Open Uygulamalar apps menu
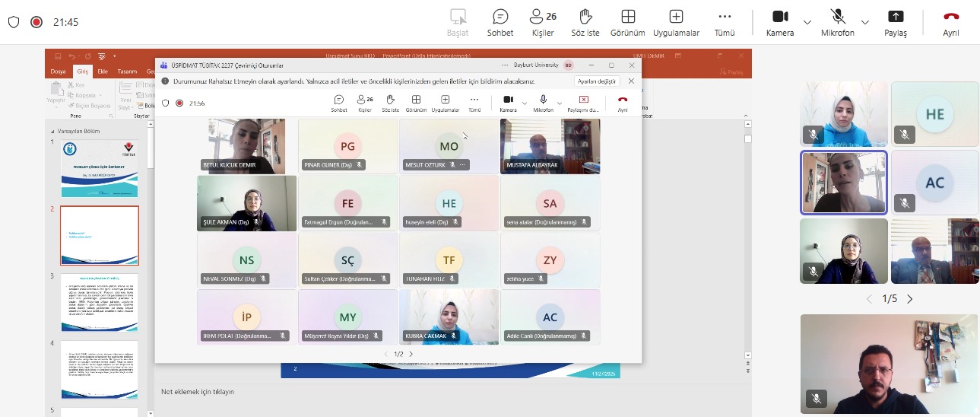The height and width of the screenshot is (417, 980). tap(676, 23)
